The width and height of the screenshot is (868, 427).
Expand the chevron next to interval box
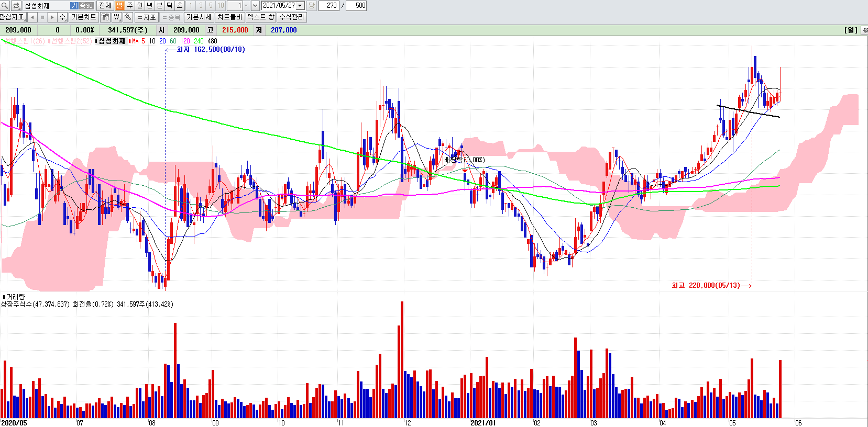[255, 6]
